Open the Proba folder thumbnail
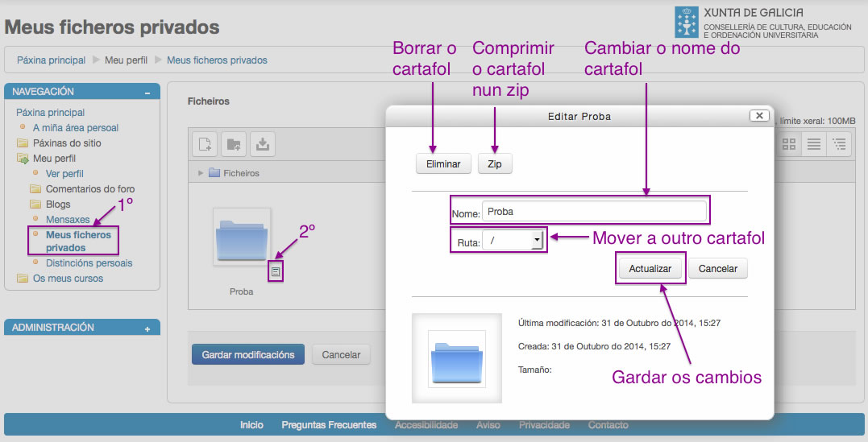Image resolution: width=868 pixels, height=442 pixels. [242, 237]
